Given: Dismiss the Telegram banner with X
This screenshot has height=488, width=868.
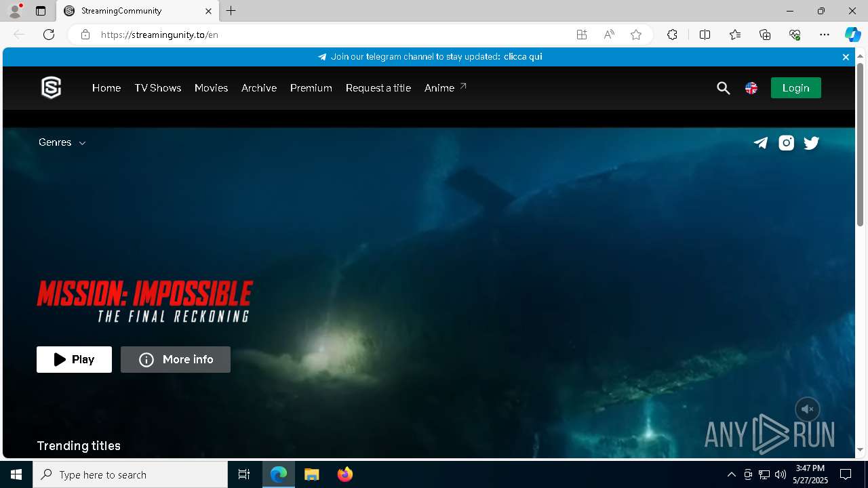Looking at the screenshot, I should pyautogui.click(x=846, y=57).
